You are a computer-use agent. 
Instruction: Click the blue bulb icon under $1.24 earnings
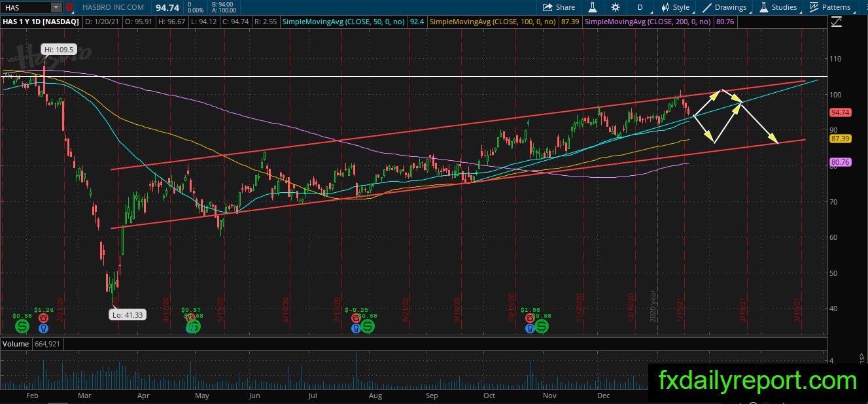coord(43,328)
